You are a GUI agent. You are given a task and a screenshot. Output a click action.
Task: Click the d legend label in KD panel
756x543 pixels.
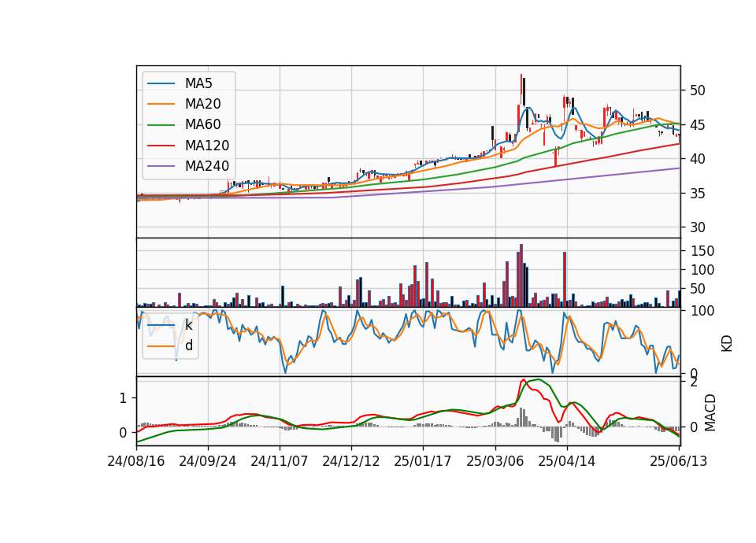(189, 345)
